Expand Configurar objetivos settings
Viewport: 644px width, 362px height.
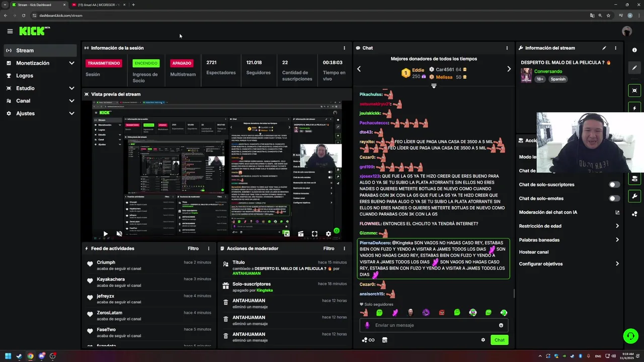coord(569,264)
